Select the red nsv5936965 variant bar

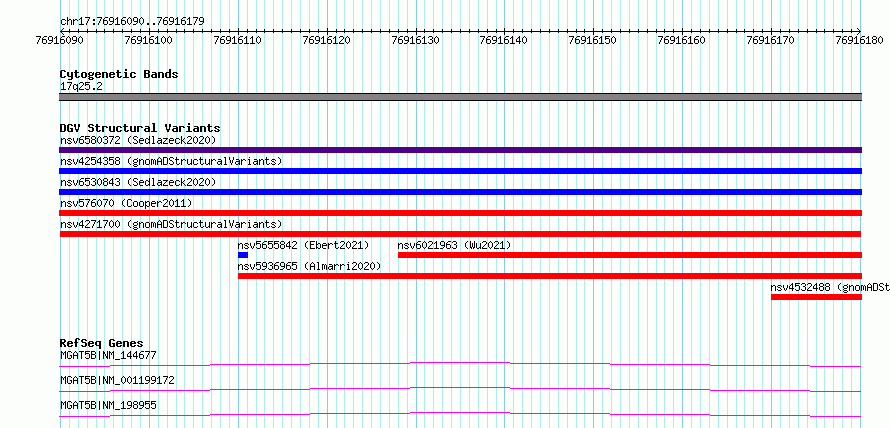click(x=550, y=276)
